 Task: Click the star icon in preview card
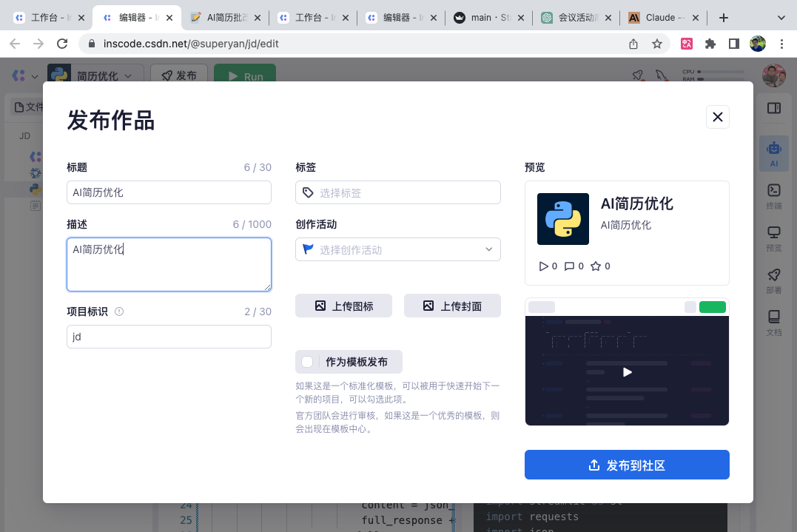[x=596, y=266]
